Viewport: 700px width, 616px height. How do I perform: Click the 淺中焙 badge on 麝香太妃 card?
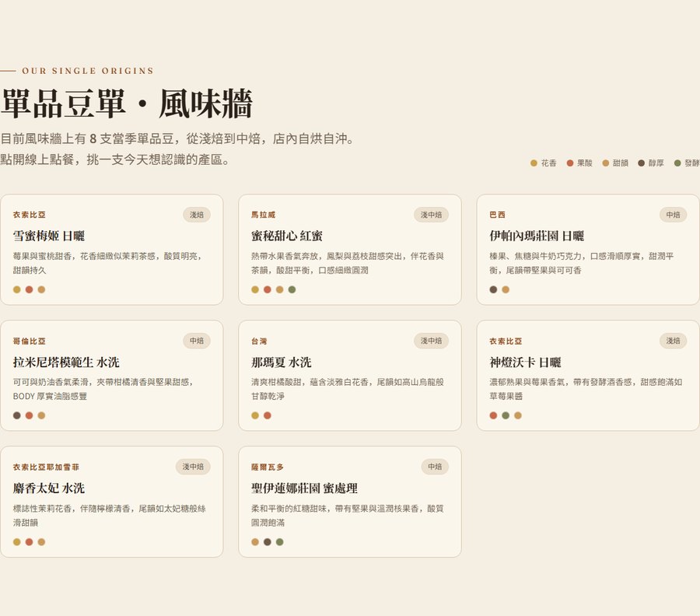tap(193, 467)
